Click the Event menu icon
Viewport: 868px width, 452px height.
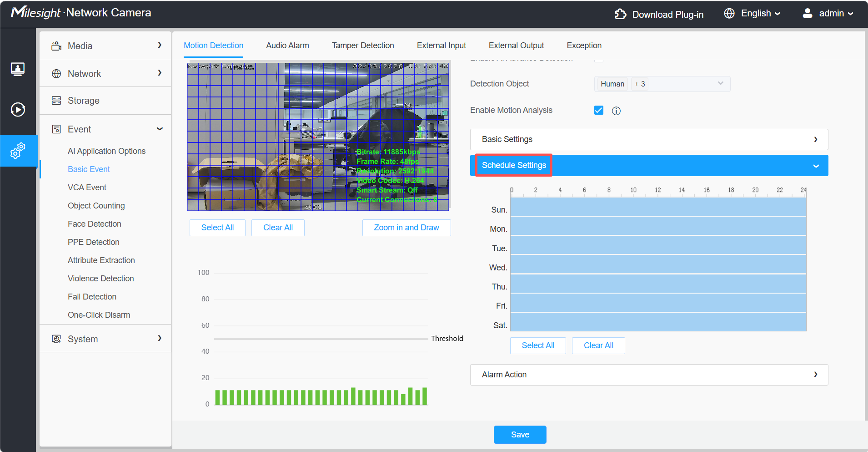click(56, 129)
